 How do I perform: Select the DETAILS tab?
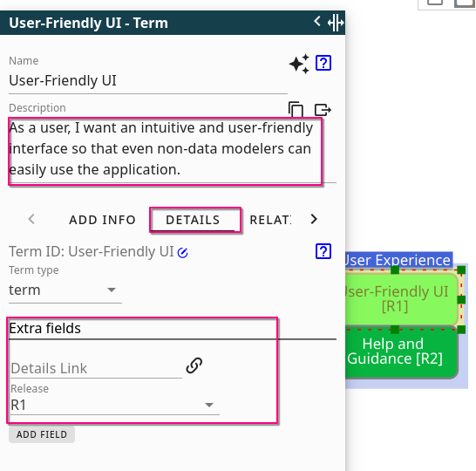point(193,220)
